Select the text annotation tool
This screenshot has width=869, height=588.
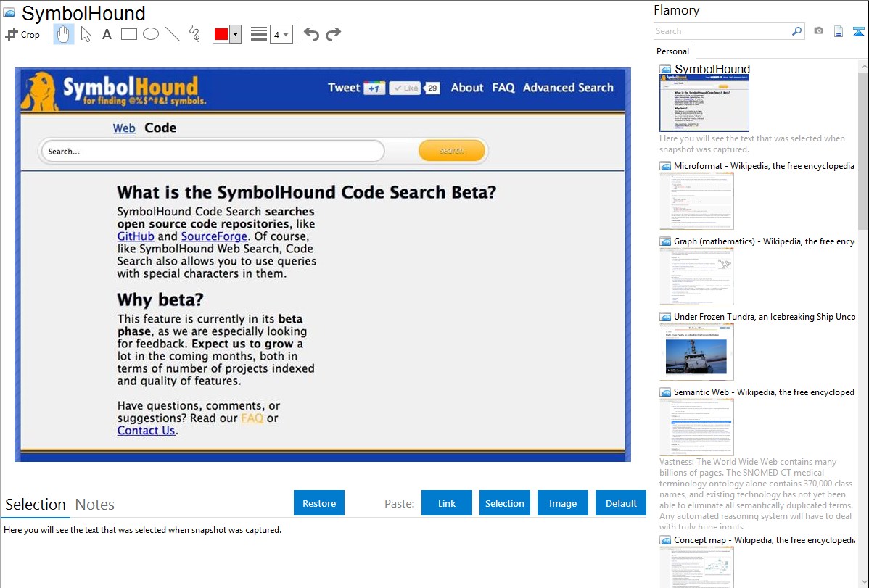pyautogui.click(x=107, y=34)
